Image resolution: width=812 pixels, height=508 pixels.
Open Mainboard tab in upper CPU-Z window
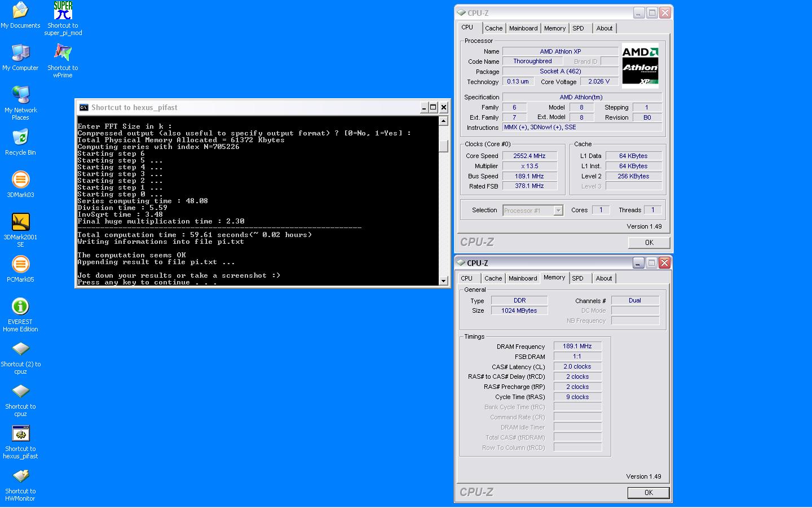coord(523,28)
